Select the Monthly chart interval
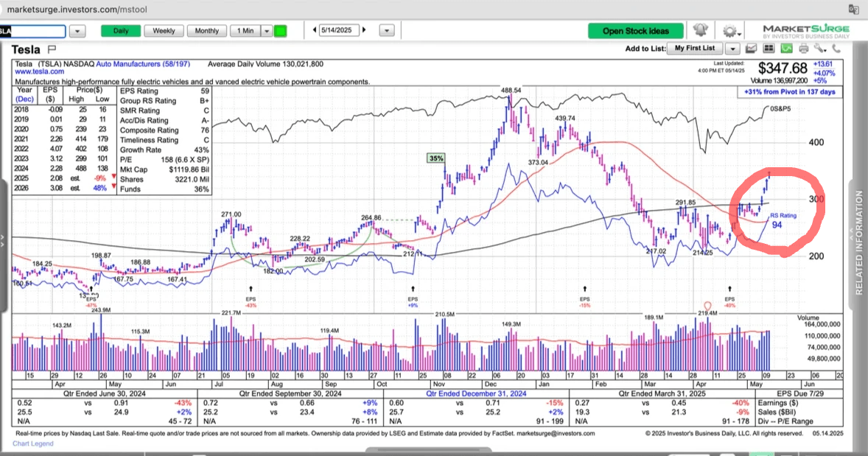This screenshot has height=456, width=868. (x=207, y=31)
